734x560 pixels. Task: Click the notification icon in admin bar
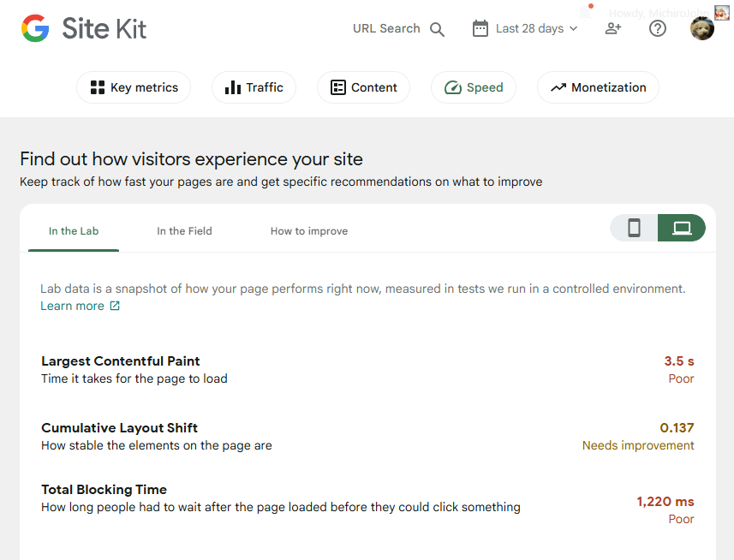click(586, 11)
